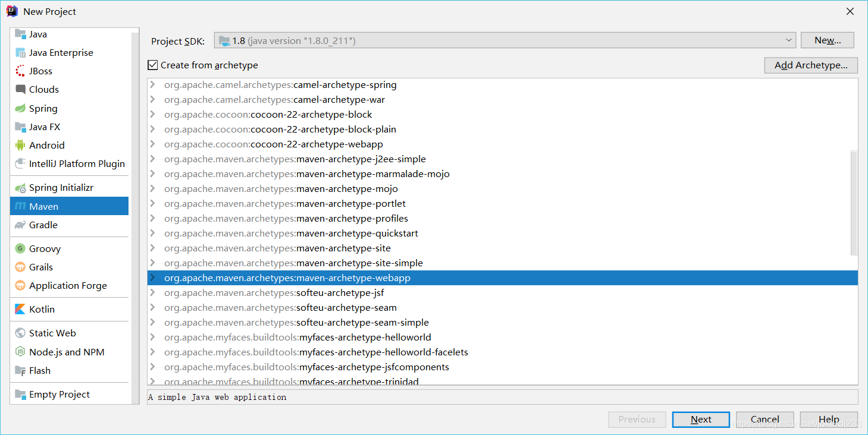Click the Spring leaf icon

[x=20, y=108]
